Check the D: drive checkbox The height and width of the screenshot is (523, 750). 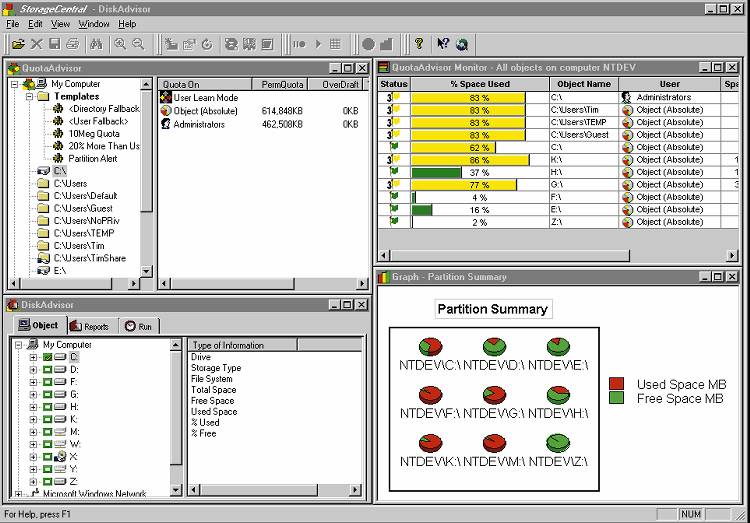pyautogui.click(x=47, y=370)
